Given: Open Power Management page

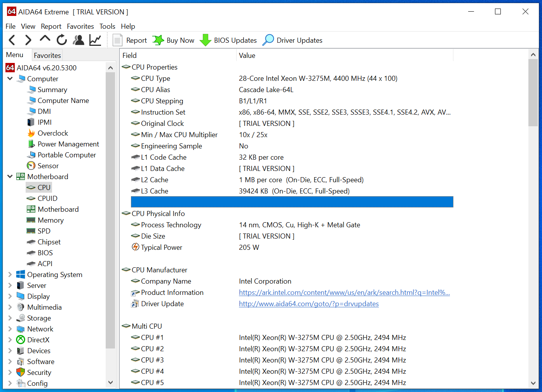Looking at the screenshot, I should click(63, 144).
